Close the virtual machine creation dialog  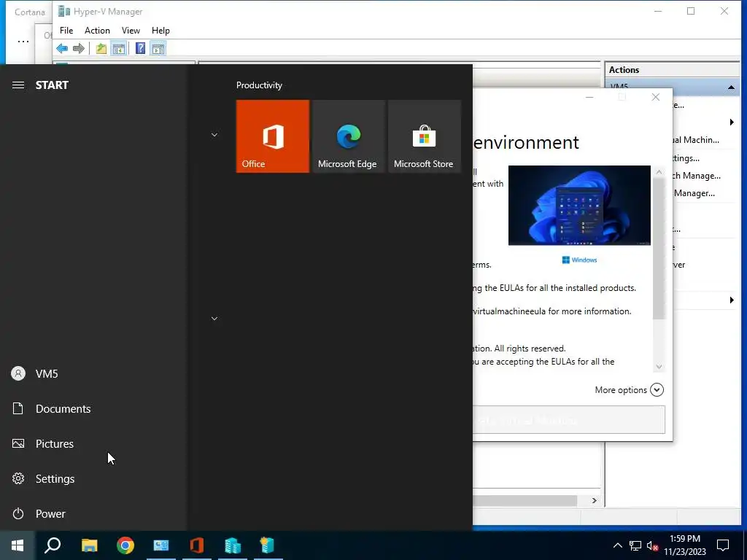pos(656,97)
